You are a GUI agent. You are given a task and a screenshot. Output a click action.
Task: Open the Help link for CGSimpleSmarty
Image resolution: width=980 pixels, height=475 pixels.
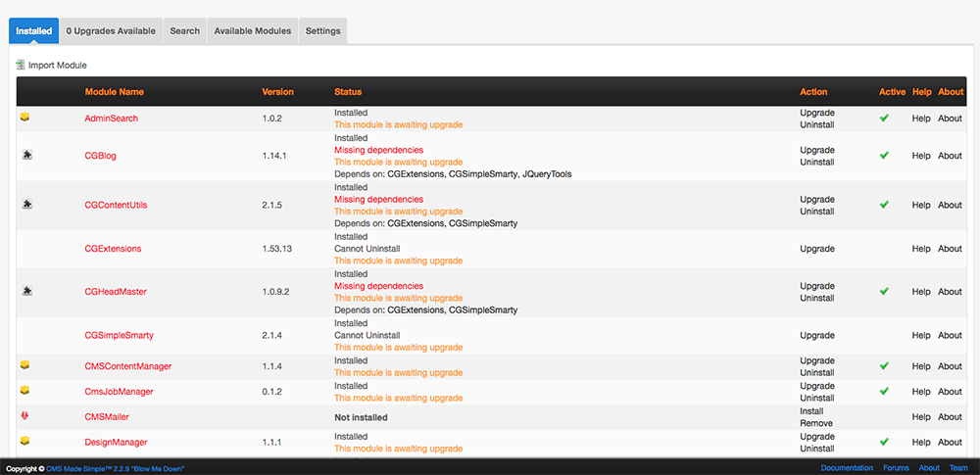click(921, 335)
